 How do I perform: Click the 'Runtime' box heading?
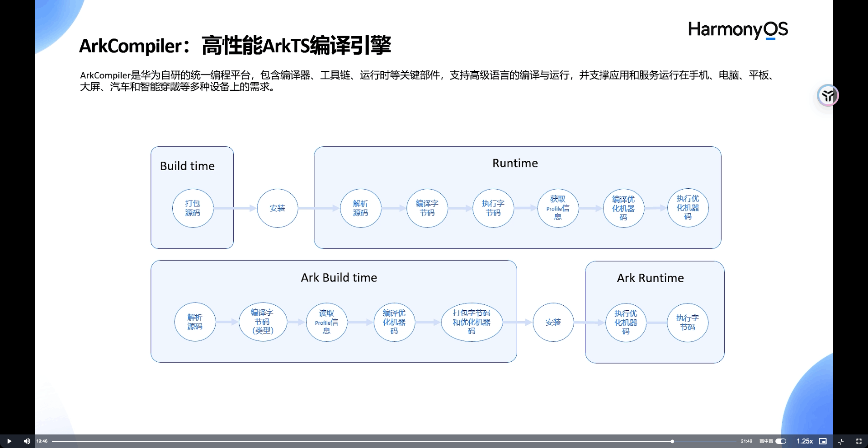point(515,163)
